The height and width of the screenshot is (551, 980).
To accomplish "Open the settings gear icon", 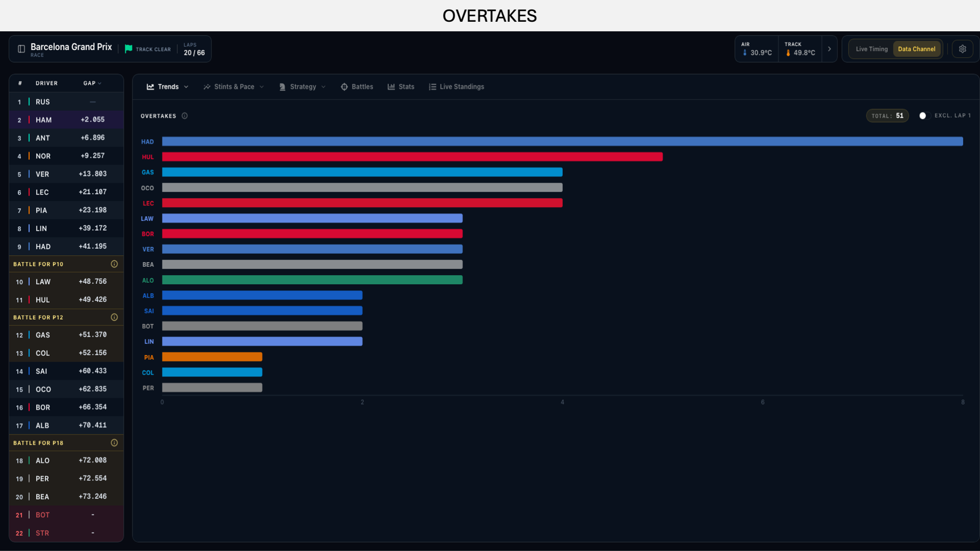I will 962,49.
